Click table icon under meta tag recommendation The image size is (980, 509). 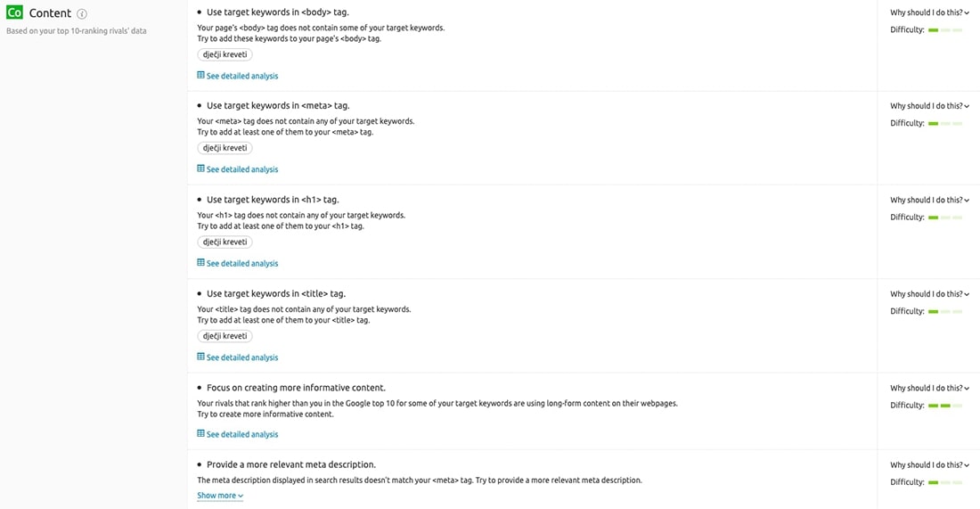[x=200, y=168]
